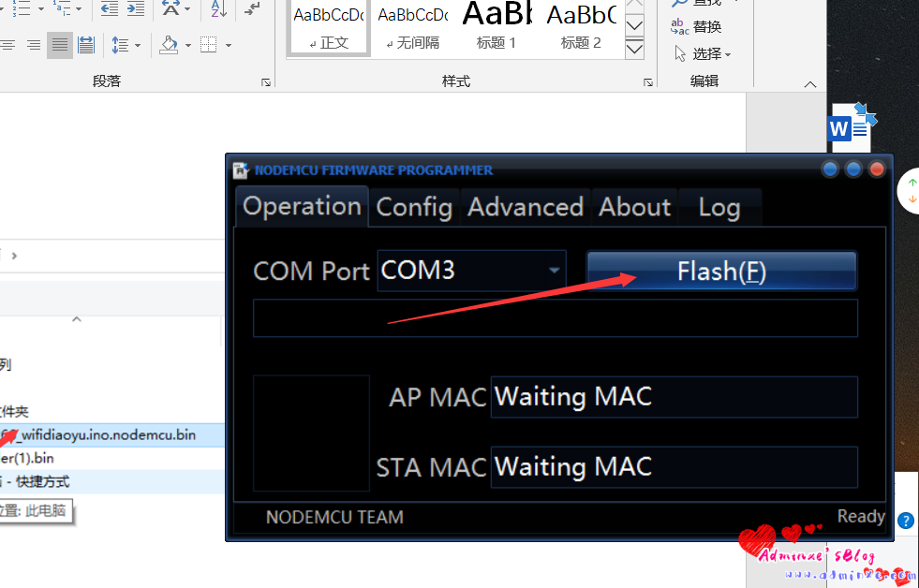This screenshot has width=919, height=588.
Task: Open the Log tab
Action: click(719, 207)
